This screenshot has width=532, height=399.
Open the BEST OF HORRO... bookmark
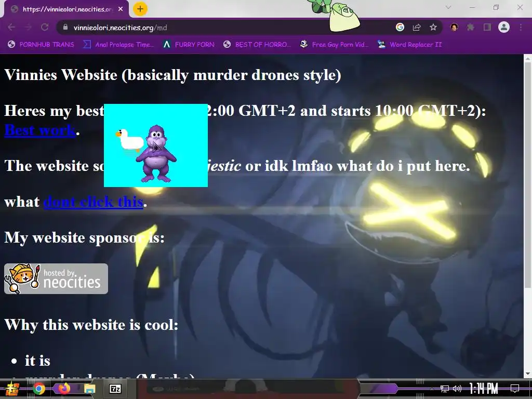coord(258,45)
